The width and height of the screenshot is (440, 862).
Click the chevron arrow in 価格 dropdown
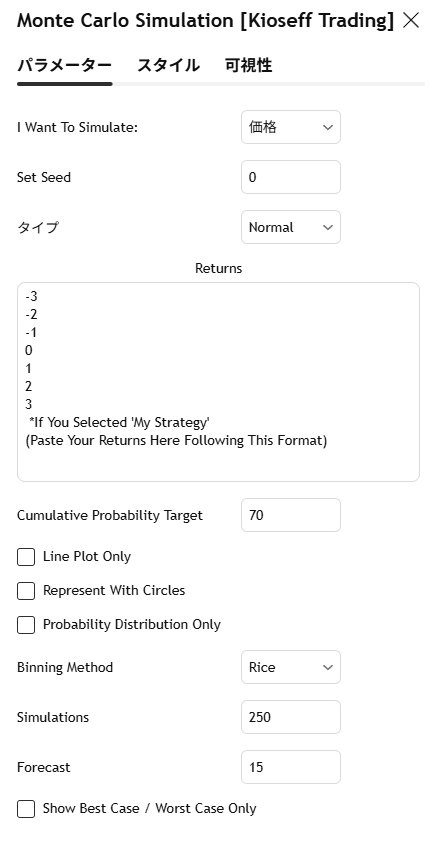[328, 128]
